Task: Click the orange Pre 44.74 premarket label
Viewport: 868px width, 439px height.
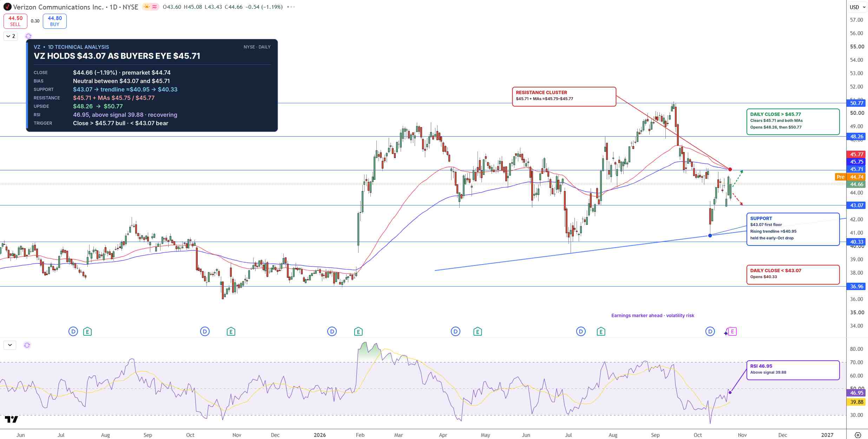Action: 850,177
